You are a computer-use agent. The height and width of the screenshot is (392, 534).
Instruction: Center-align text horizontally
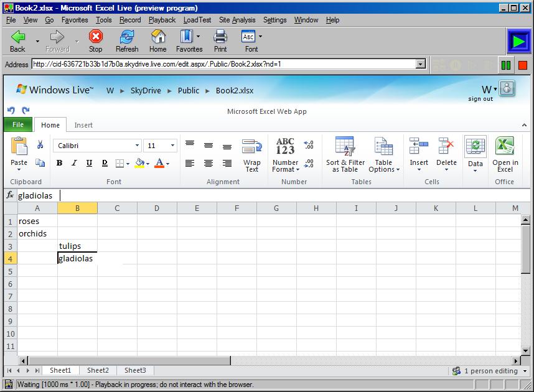click(x=208, y=163)
